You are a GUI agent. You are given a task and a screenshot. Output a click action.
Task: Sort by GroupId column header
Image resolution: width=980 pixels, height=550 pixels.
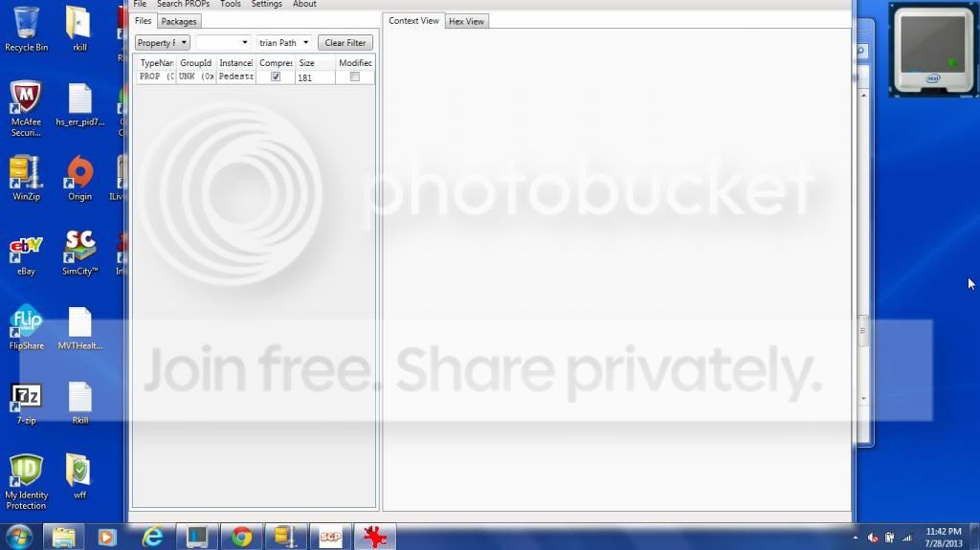(x=196, y=63)
